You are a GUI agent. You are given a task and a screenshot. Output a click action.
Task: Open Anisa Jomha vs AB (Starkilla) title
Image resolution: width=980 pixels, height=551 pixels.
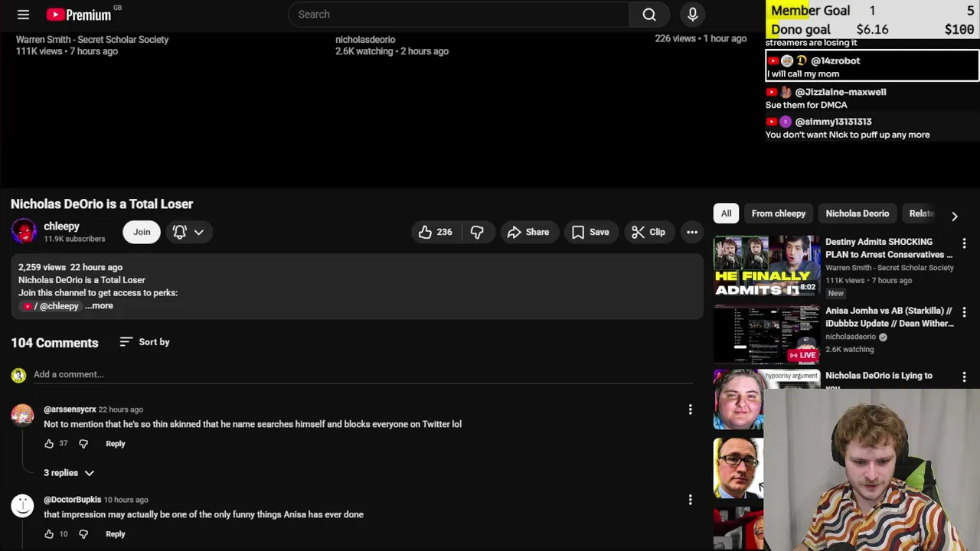pos(890,317)
